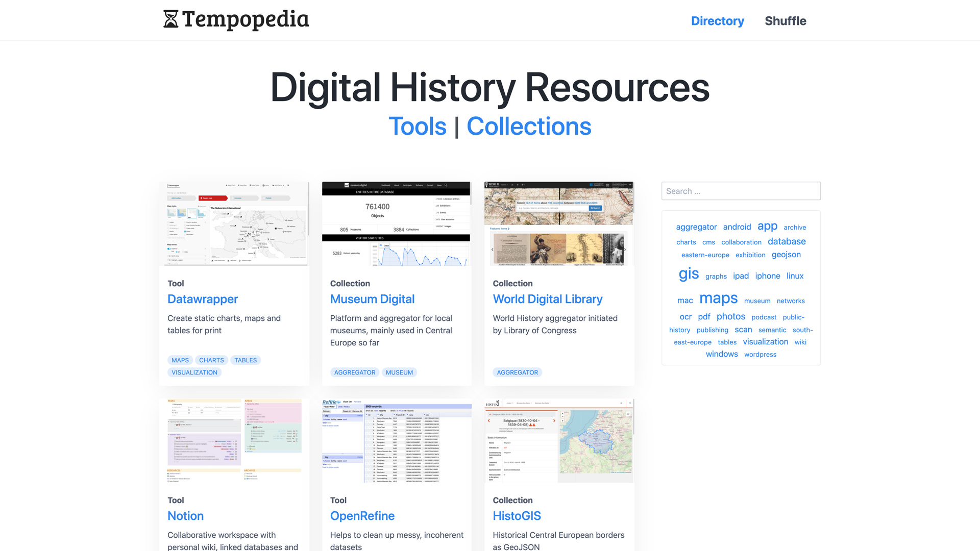Click the Datawrapper link title
The image size is (980, 551).
click(x=203, y=298)
